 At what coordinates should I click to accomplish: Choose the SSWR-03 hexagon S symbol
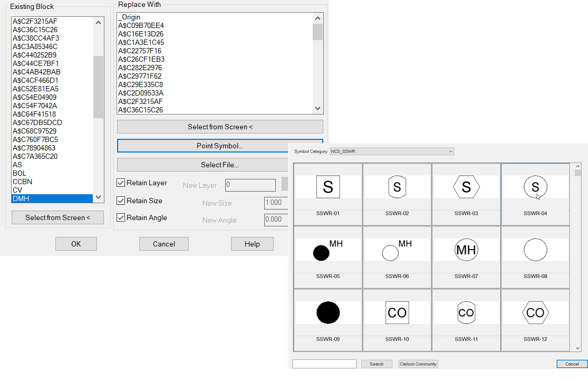click(466, 187)
